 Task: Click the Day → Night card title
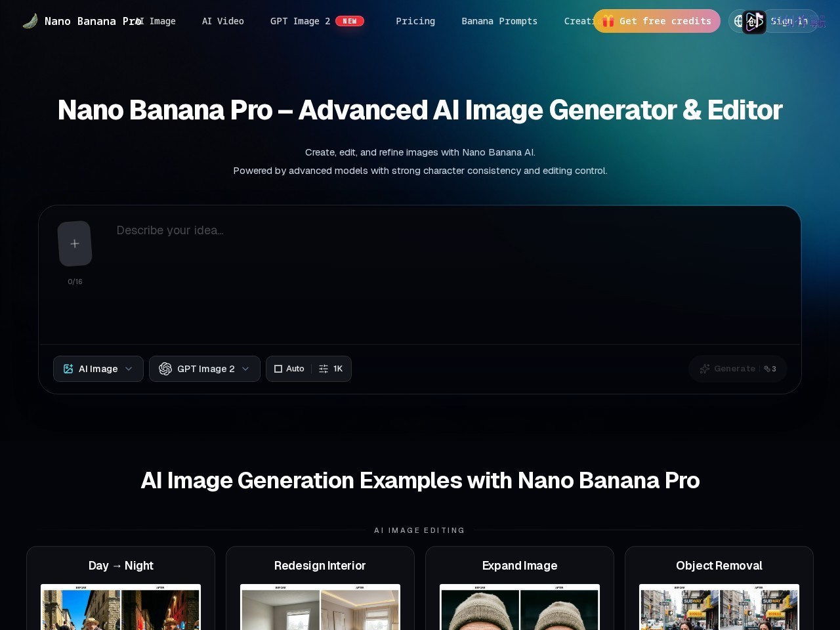pyautogui.click(x=121, y=566)
